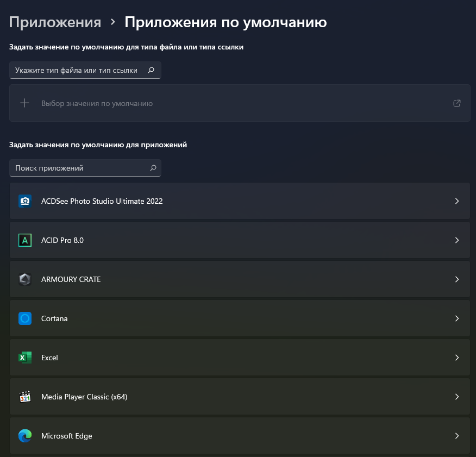The width and height of the screenshot is (476, 457).
Task: Click the ARMOURY CRATE app icon
Action: (25, 279)
